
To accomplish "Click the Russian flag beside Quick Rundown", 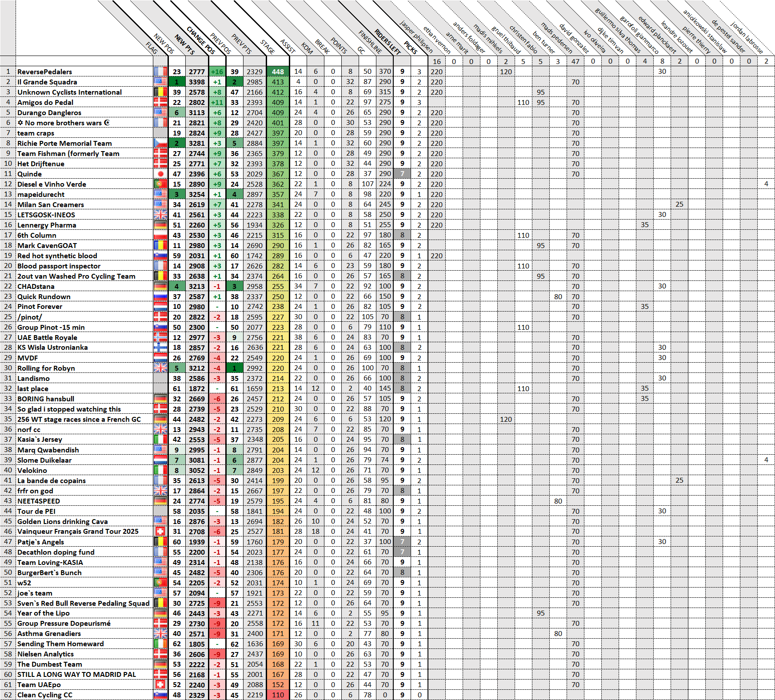I will pos(160,296).
